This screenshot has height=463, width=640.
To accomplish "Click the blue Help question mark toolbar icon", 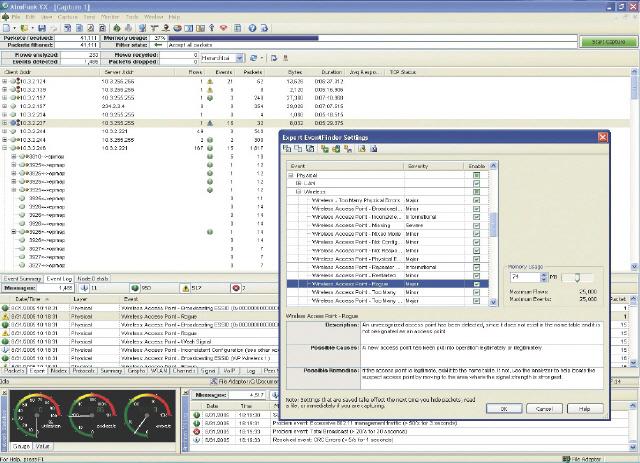I will 252,28.
